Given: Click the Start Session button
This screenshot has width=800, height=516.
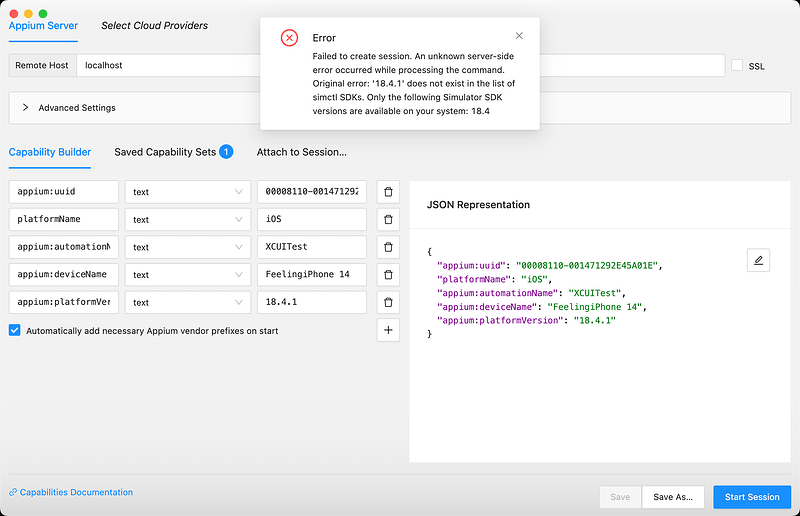Looking at the screenshot, I should click(752, 497).
